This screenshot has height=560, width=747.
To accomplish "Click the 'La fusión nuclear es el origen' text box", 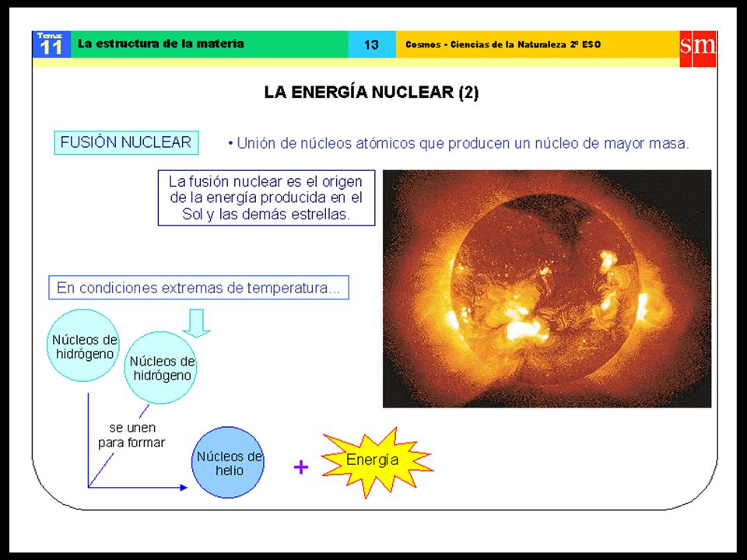I will tap(266, 198).
